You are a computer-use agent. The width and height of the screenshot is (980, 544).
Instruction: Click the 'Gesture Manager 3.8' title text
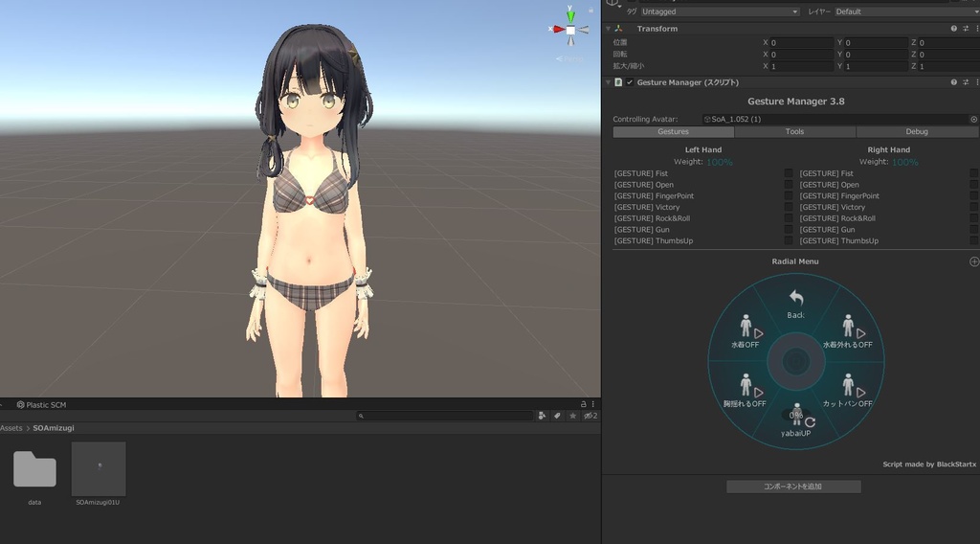(795, 102)
